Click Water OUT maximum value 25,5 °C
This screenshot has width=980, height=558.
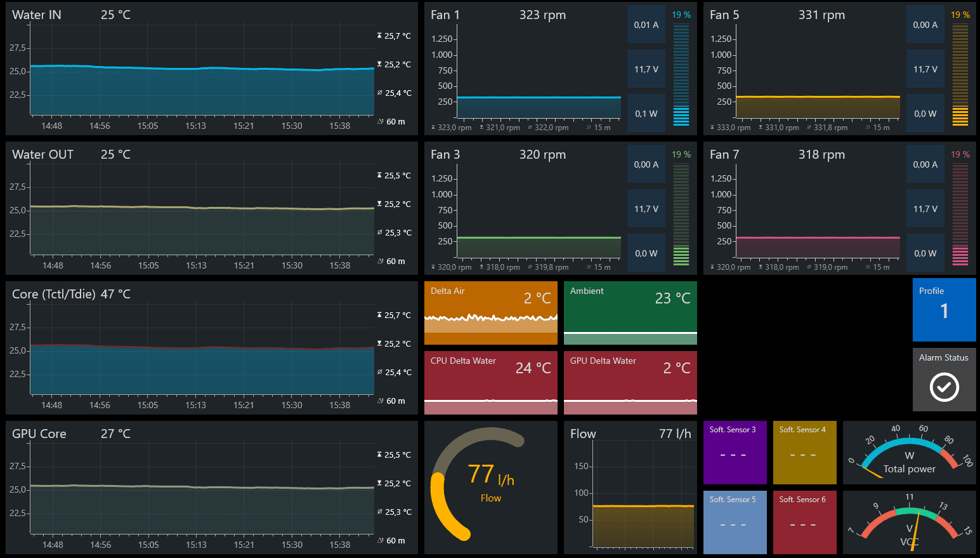(x=394, y=176)
